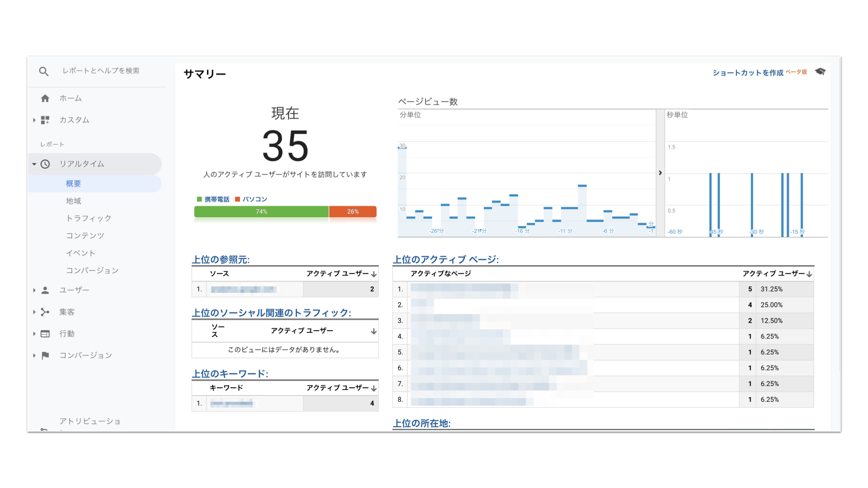The height and width of the screenshot is (488, 868).
Task: Click the カスタム dashboard grid icon
Action: pos(45,120)
